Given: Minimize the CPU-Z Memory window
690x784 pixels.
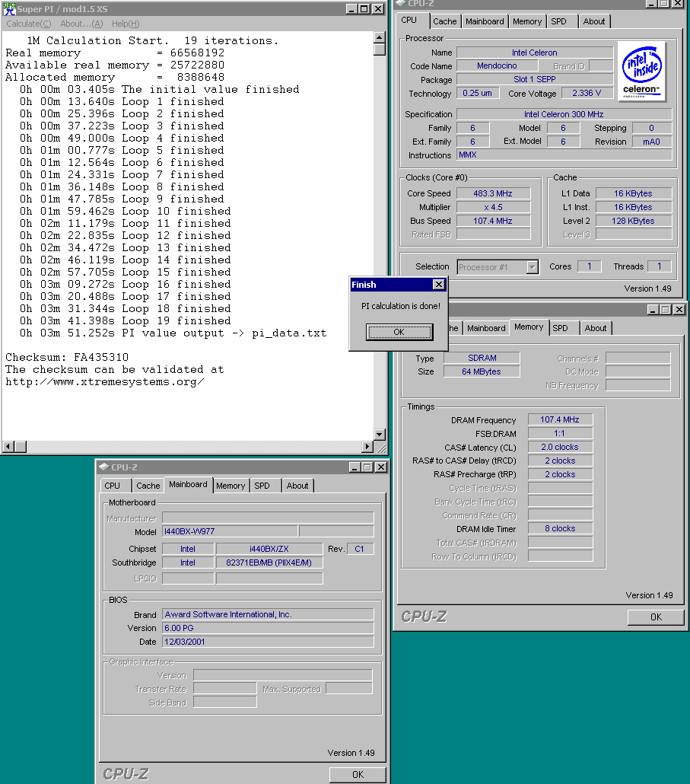Looking at the screenshot, I should coord(653,310).
